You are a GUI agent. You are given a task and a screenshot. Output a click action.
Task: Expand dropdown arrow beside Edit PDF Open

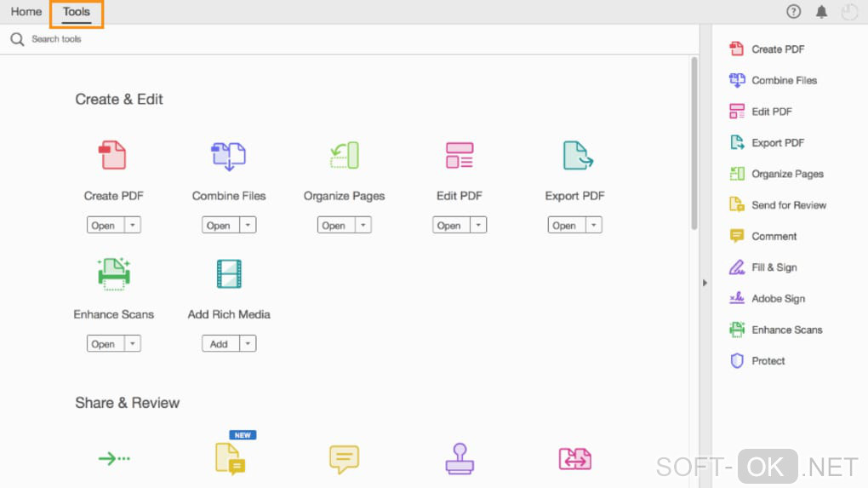(x=478, y=225)
